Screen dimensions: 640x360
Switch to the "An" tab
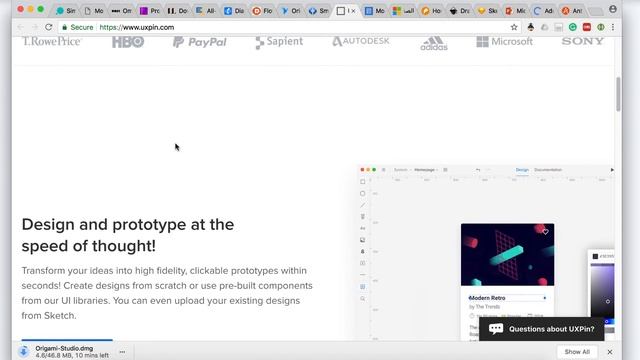[x=571, y=11]
